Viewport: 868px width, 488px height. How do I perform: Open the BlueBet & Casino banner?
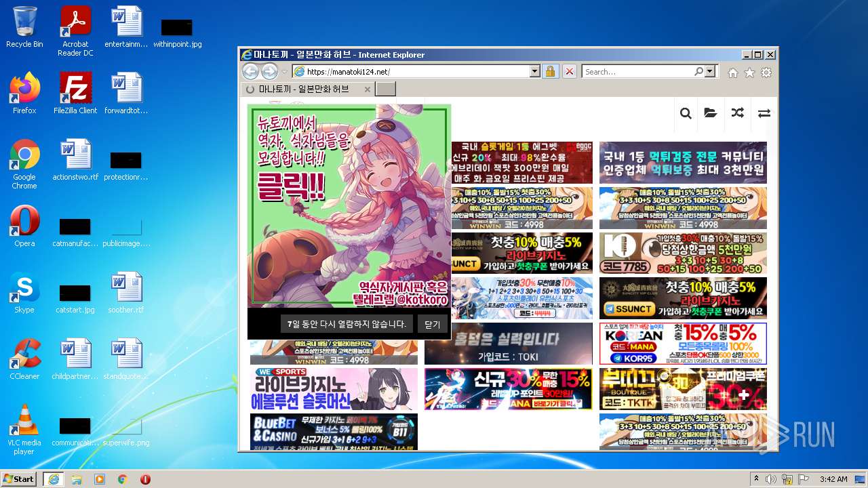pyautogui.click(x=334, y=432)
